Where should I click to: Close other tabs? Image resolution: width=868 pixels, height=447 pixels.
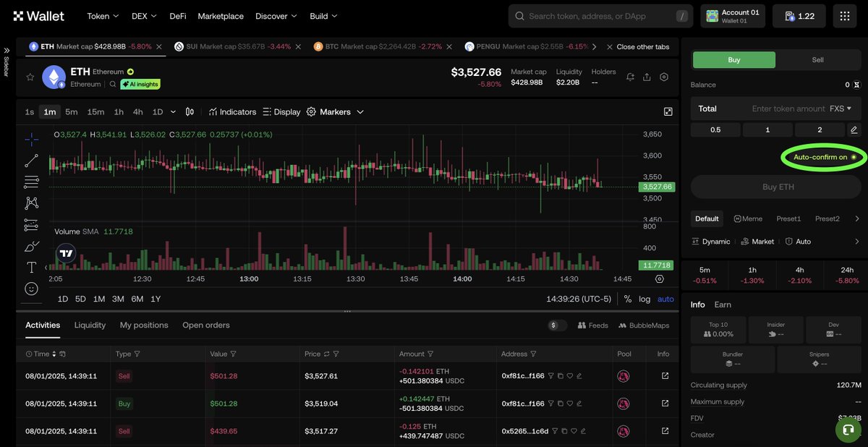[x=637, y=46]
